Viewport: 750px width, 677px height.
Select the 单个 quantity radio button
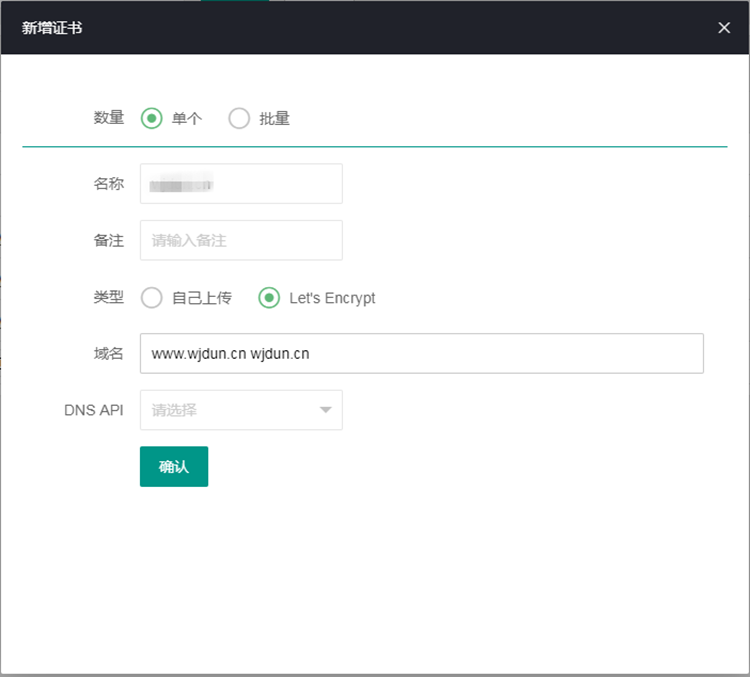(x=151, y=119)
